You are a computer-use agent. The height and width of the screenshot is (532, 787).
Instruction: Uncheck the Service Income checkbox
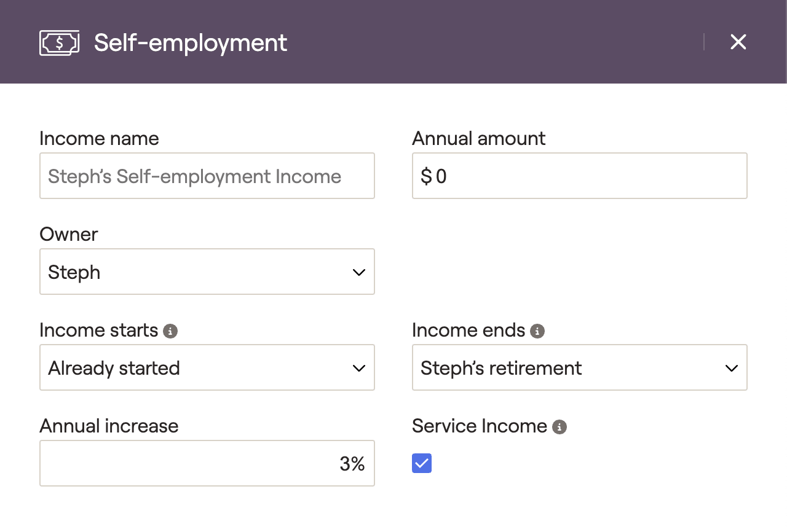[x=422, y=463]
